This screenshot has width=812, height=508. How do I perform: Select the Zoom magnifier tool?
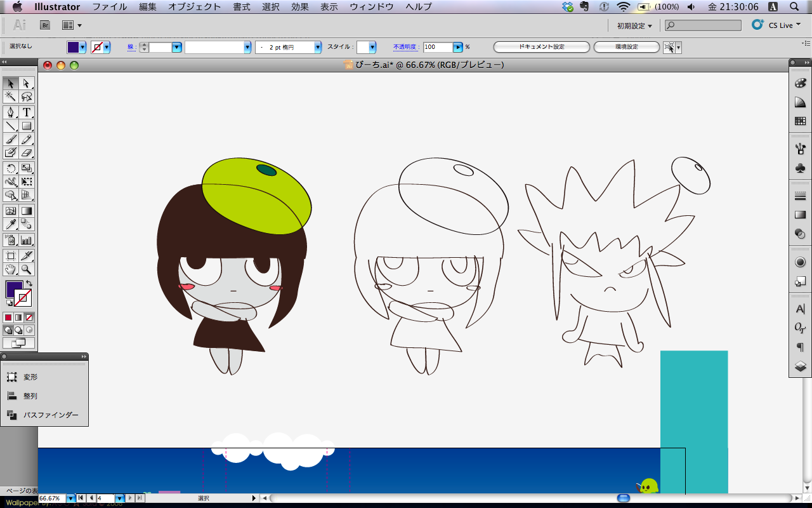coord(27,269)
